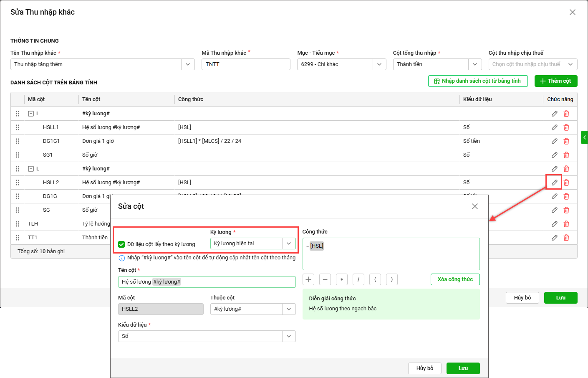This screenshot has width=588, height=378.
Task: Delete the HSLL1 row with trash icon
Action: coord(566,127)
